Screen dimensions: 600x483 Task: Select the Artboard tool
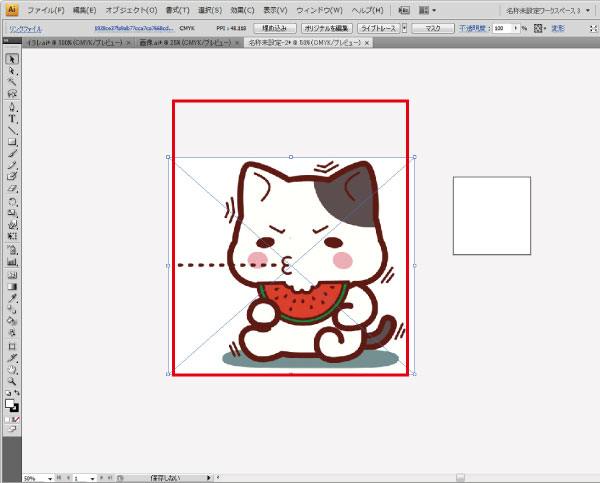[x=12, y=346]
